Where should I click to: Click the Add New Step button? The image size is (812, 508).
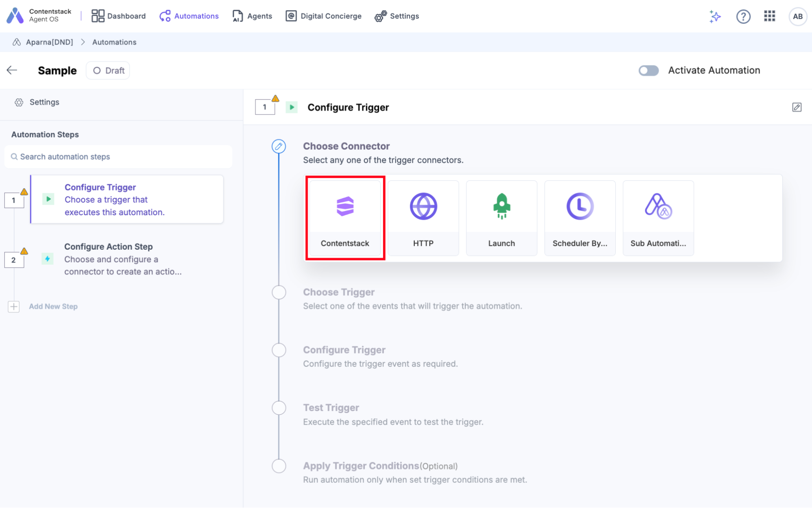(x=53, y=307)
